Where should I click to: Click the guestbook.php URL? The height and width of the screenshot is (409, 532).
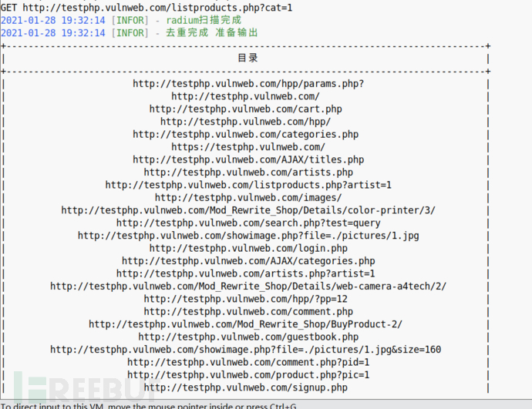[248, 337]
